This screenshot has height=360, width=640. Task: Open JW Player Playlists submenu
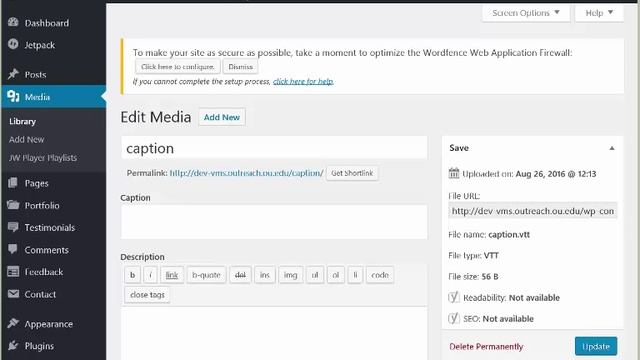(x=43, y=158)
